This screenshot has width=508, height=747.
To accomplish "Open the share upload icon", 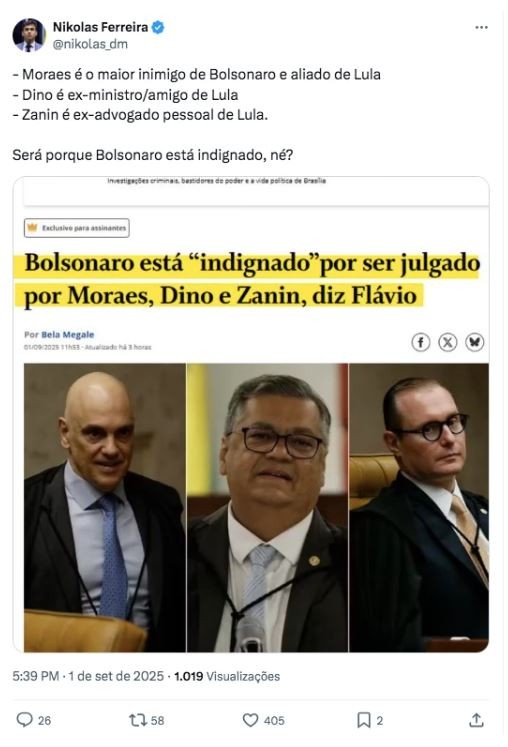I will pyautogui.click(x=476, y=720).
